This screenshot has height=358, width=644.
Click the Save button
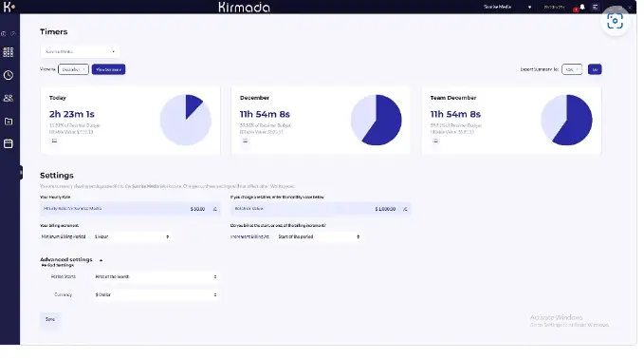point(50,319)
